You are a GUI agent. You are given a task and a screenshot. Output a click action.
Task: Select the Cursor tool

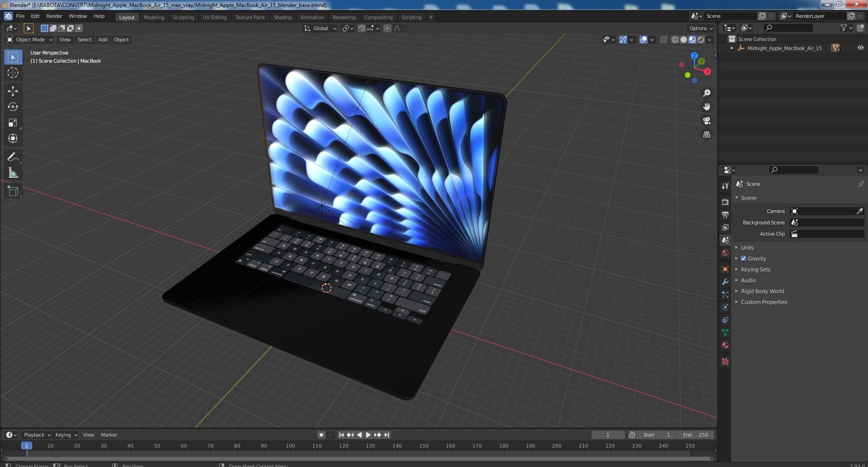point(13,73)
